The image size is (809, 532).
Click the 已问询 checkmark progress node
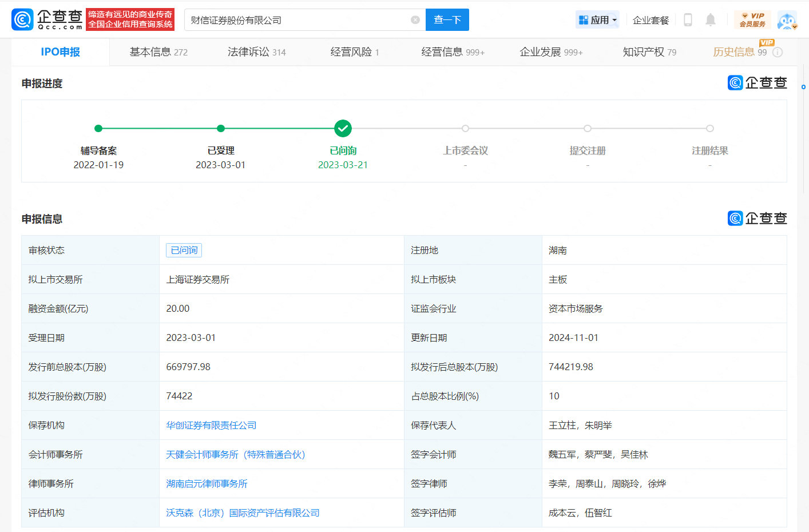click(343, 128)
